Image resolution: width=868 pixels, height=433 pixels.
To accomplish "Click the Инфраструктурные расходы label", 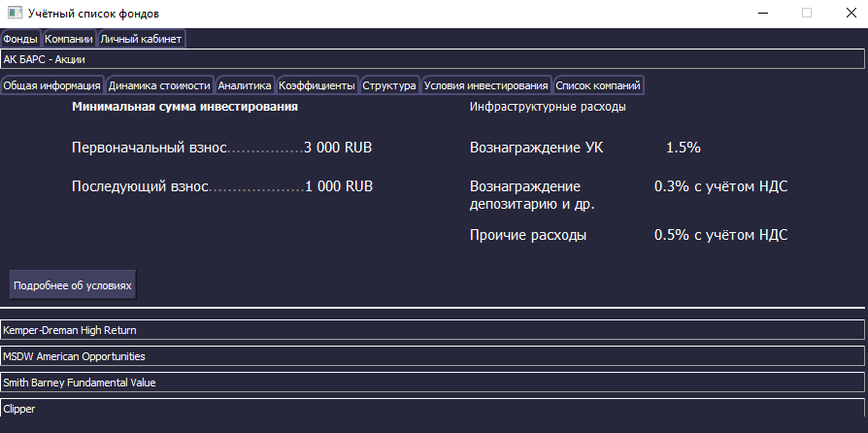I will 548,108.
